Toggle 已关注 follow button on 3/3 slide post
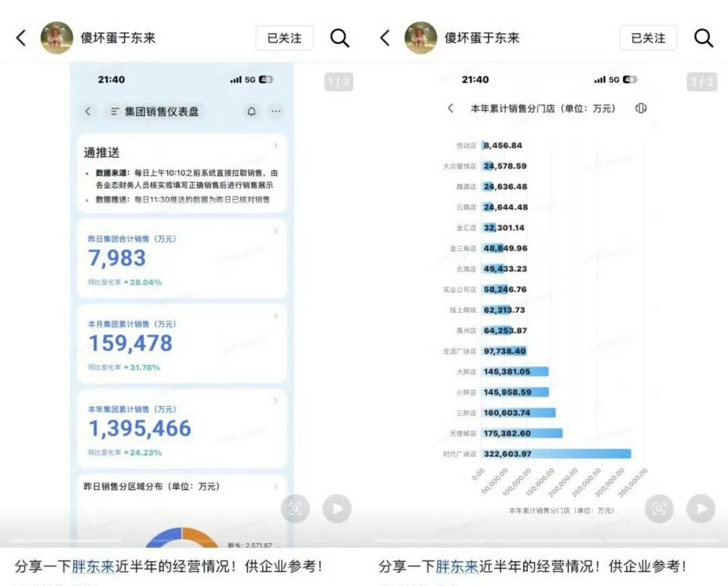 pos(648,38)
